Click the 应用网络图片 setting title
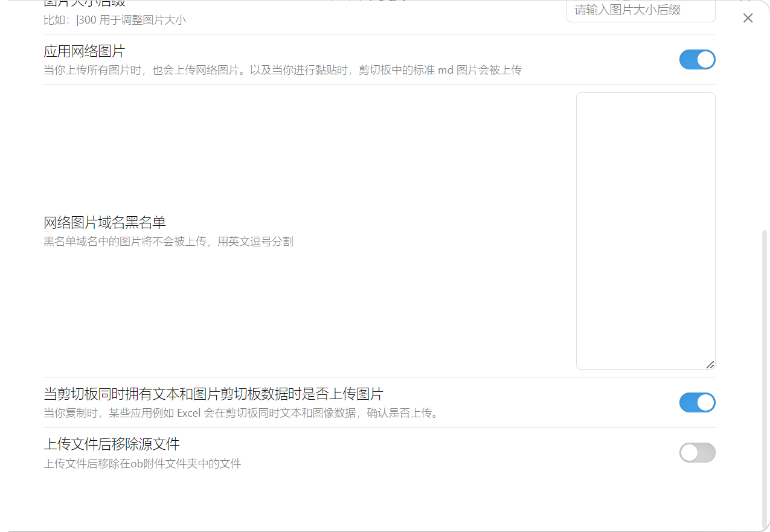Screen dimensions: 770x532 [84, 51]
